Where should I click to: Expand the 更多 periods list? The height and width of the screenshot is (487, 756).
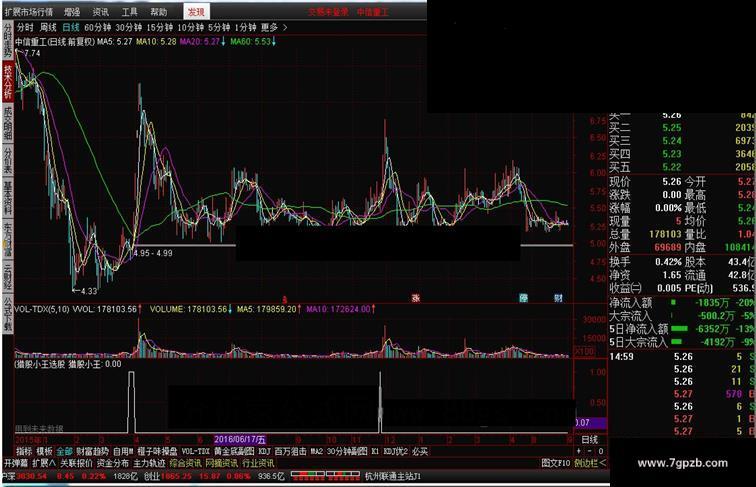click(x=270, y=27)
